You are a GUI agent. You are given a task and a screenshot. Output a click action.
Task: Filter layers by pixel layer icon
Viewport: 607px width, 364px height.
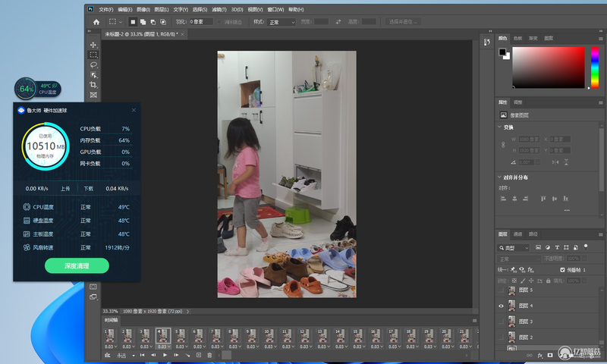538,247
